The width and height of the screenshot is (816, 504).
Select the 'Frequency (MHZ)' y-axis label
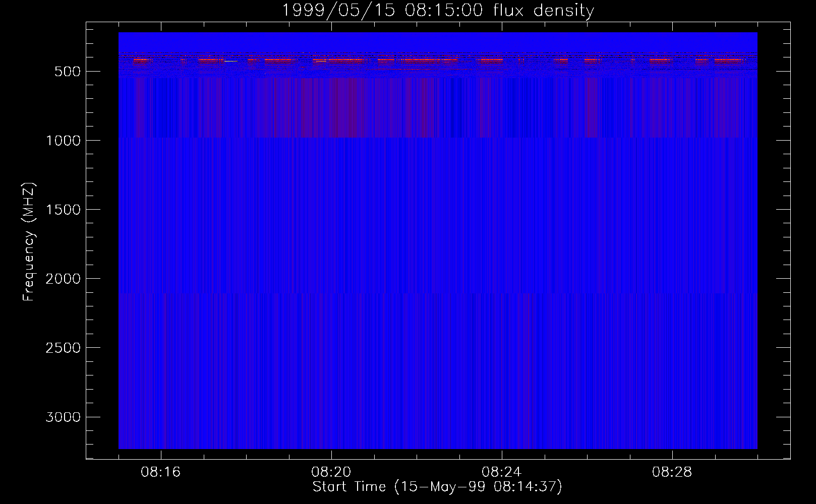(29, 241)
